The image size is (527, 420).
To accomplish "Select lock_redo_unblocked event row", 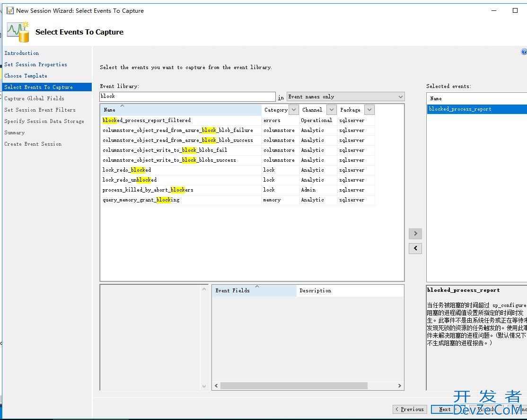I will (x=237, y=180).
